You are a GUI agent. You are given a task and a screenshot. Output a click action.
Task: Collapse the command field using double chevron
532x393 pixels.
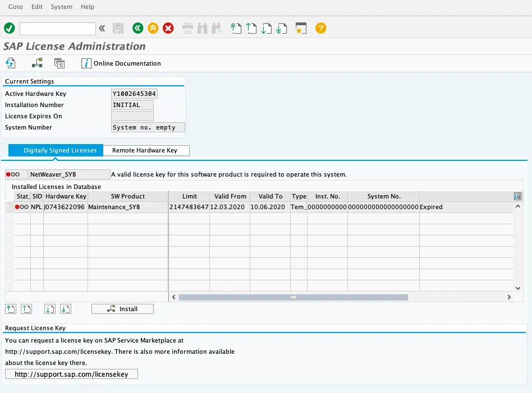102,28
